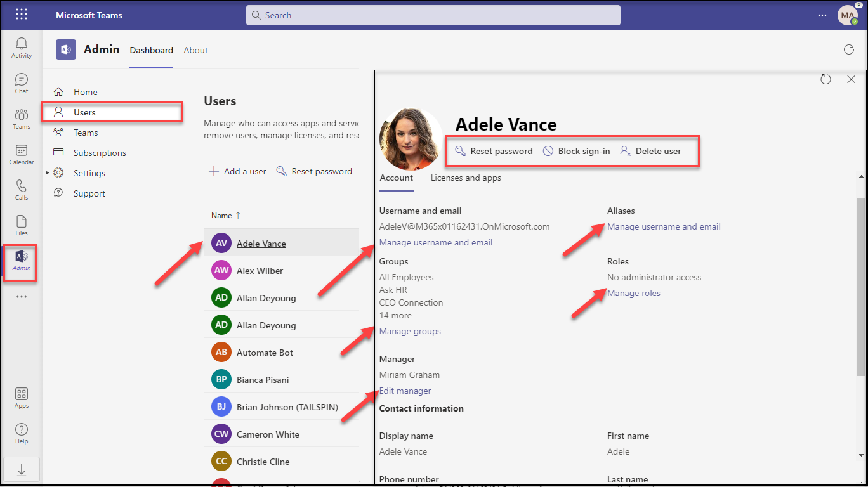
Task: Click the Manage roles link
Action: (633, 293)
